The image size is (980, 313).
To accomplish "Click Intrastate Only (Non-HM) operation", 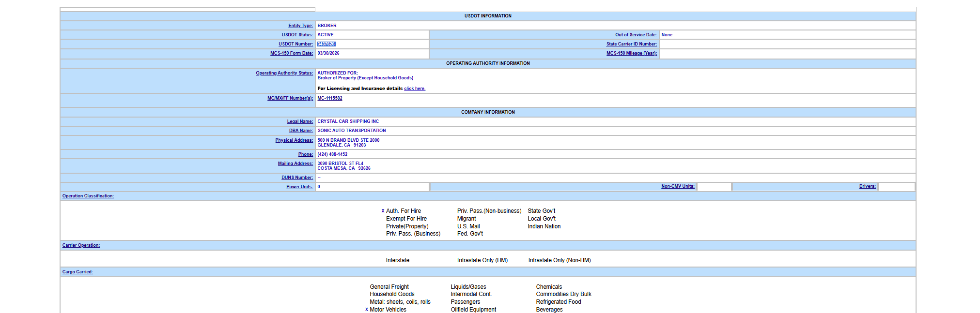I will click(560, 260).
